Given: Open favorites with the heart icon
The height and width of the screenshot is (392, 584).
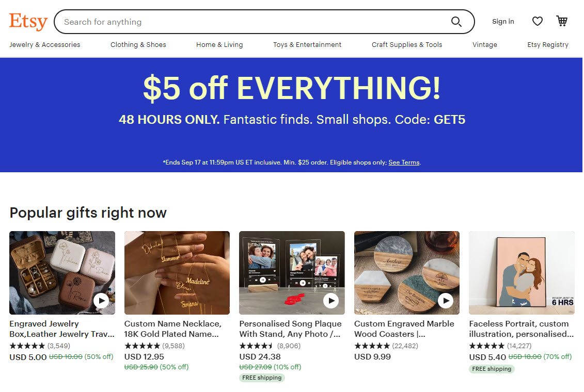Looking at the screenshot, I should coord(538,21).
